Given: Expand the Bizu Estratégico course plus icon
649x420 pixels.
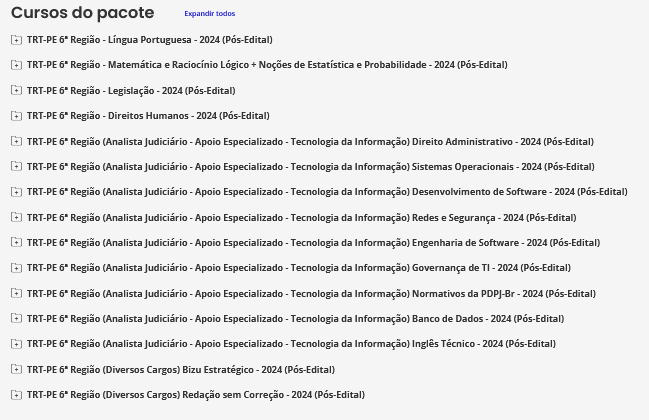Looking at the screenshot, I should pyautogui.click(x=16, y=370).
